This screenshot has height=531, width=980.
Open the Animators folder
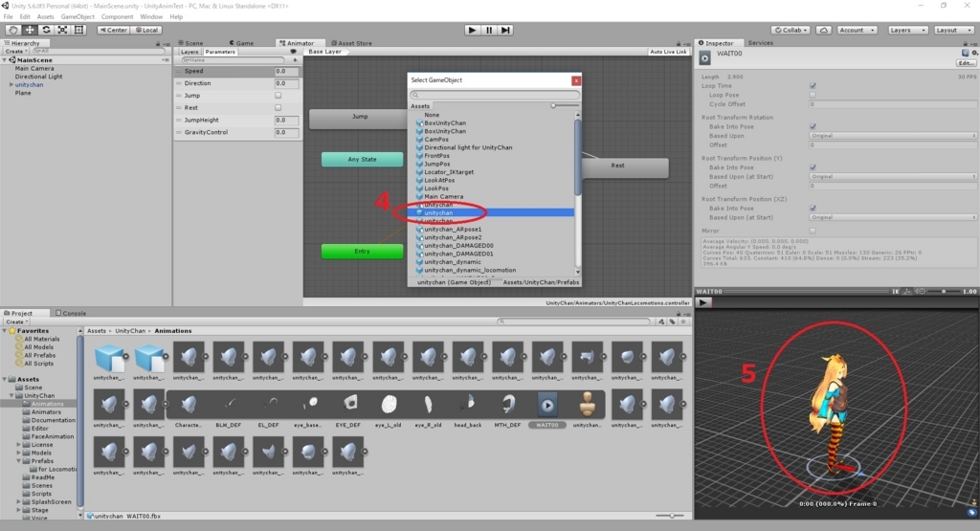point(46,412)
